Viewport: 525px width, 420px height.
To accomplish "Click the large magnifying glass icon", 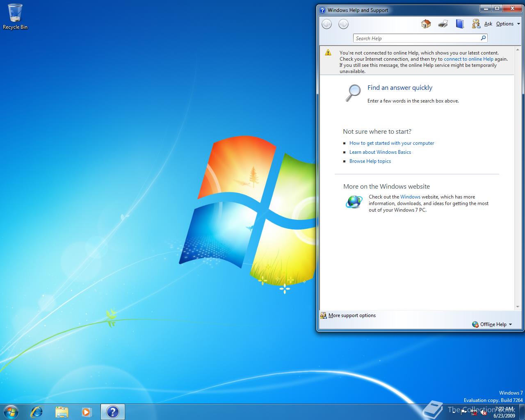I will [x=353, y=93].
